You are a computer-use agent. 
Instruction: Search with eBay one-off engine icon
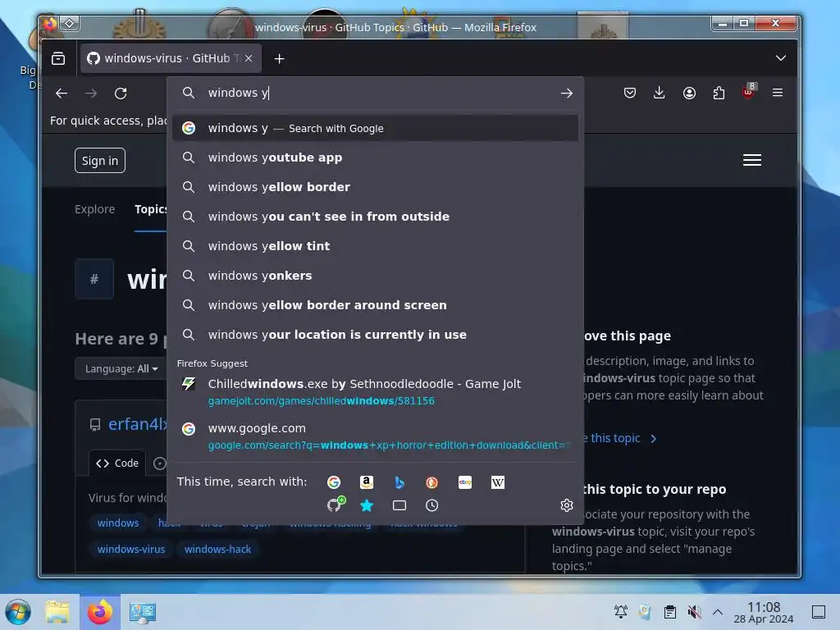pyautogui.click(x=465, y=482)
